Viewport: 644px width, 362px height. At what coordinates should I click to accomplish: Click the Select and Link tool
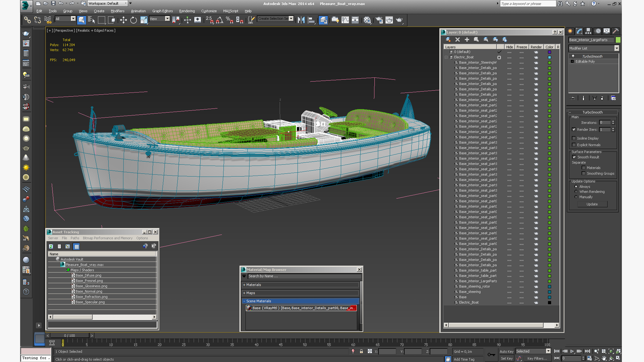tap(28, 20)
